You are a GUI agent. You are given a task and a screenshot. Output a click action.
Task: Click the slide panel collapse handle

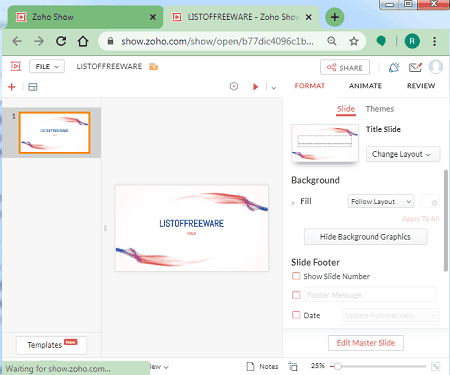point(105,228)
